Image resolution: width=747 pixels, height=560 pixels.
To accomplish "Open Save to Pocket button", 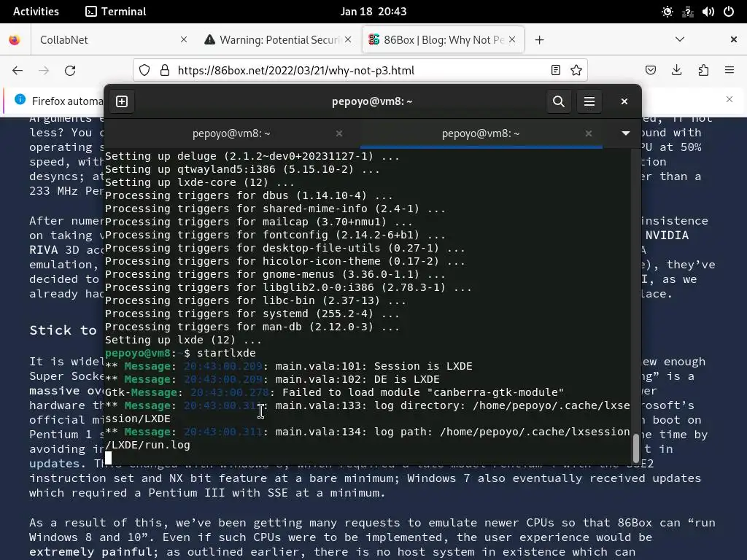I will click(x=650, y=71).
